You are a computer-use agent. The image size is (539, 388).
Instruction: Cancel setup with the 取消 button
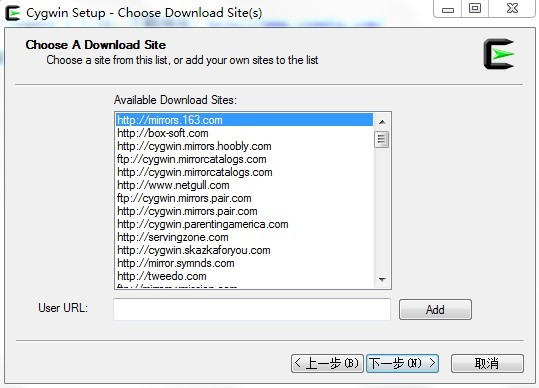[487, 363]
